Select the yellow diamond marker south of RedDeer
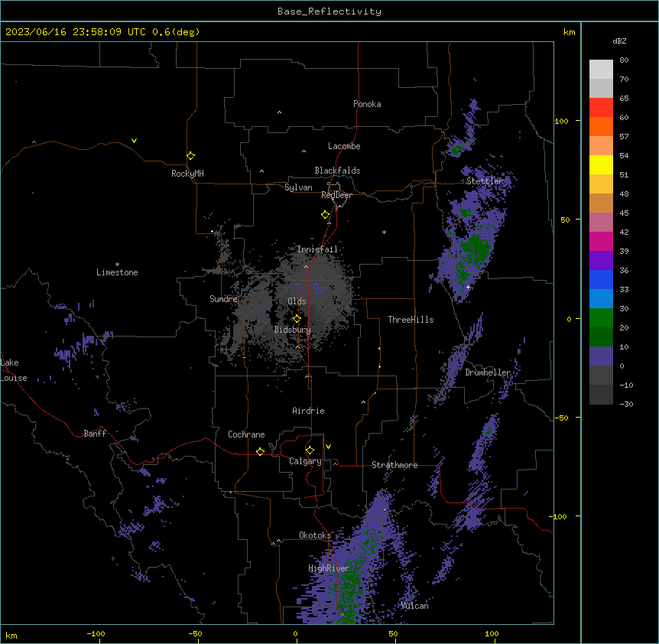This screenshot has width=659, height=644. click(x=326, y=215)
